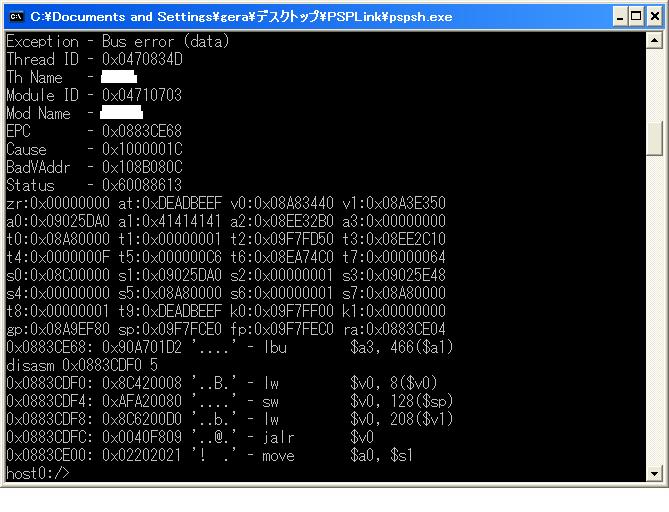669x512 pixels.
Task: Click the "Bus error (data)" exception text
Action: pyautogui.click(x=165, y=41)
